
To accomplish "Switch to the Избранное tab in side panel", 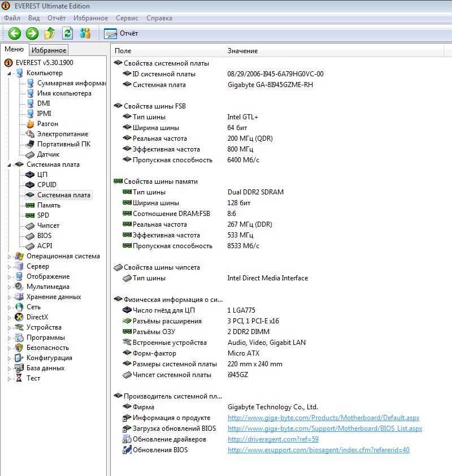I will [49, 50].
